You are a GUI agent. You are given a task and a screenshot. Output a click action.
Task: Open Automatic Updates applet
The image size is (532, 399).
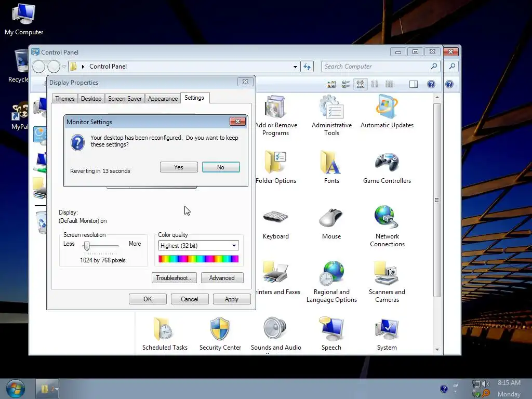coord(387,112)
